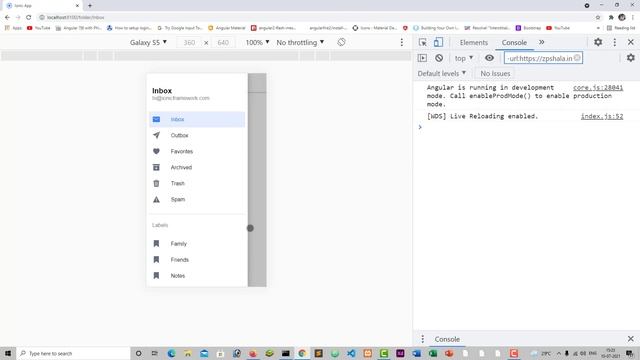
Task: Switch to the Console tab
Action: point(514,42)
